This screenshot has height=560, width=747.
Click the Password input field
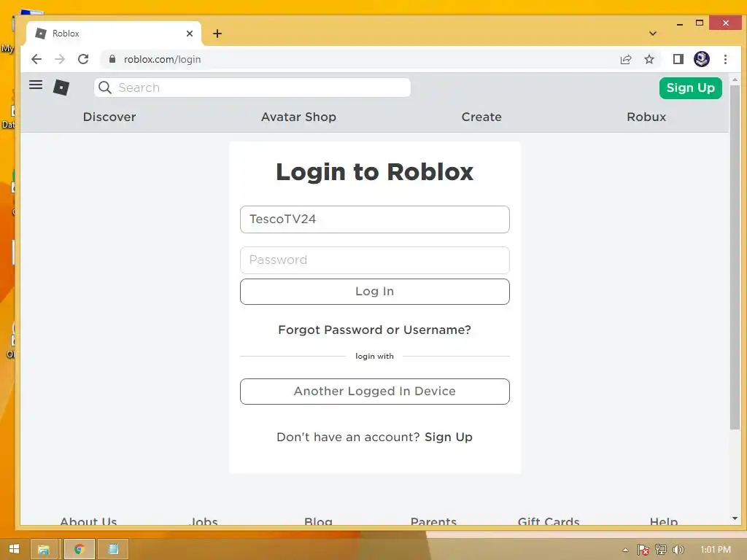pyautogui.click(x=375, y=260)
